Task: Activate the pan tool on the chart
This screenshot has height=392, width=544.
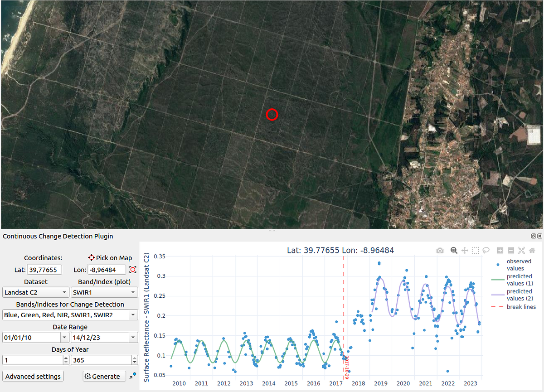Action: click(464, 250)
